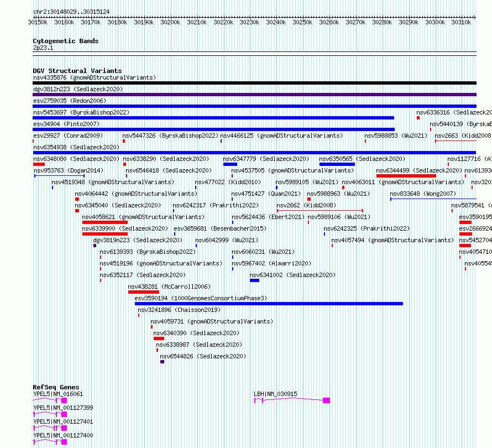This screenshot has height=448, width=492.
Task: Click red bar under nsv6348080
Action: coord(39,164)
